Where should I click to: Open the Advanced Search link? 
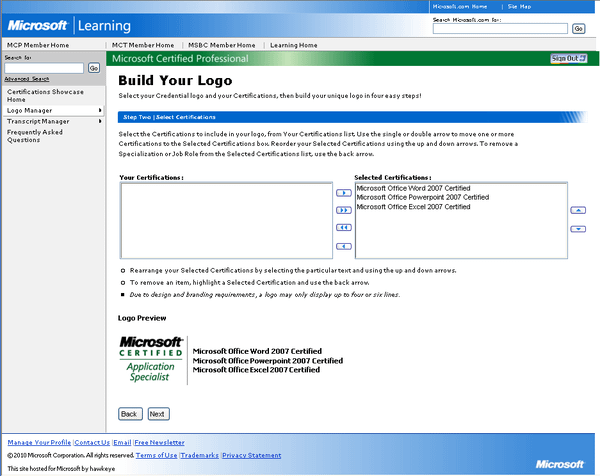point(27,79)
